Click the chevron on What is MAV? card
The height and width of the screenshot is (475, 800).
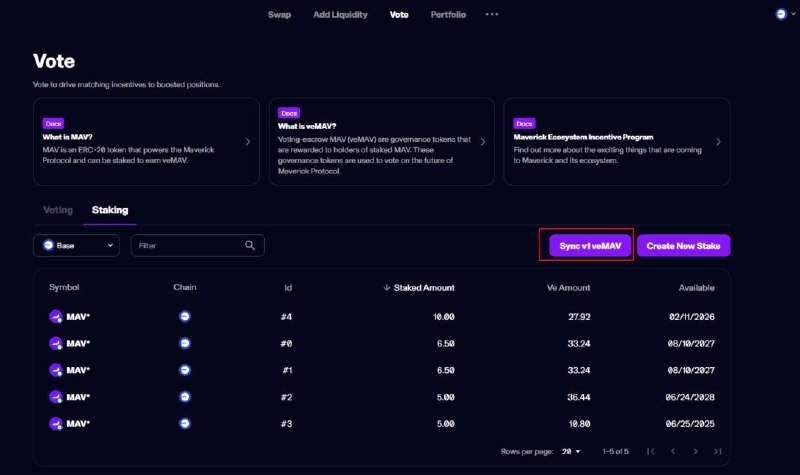[248, 142]
